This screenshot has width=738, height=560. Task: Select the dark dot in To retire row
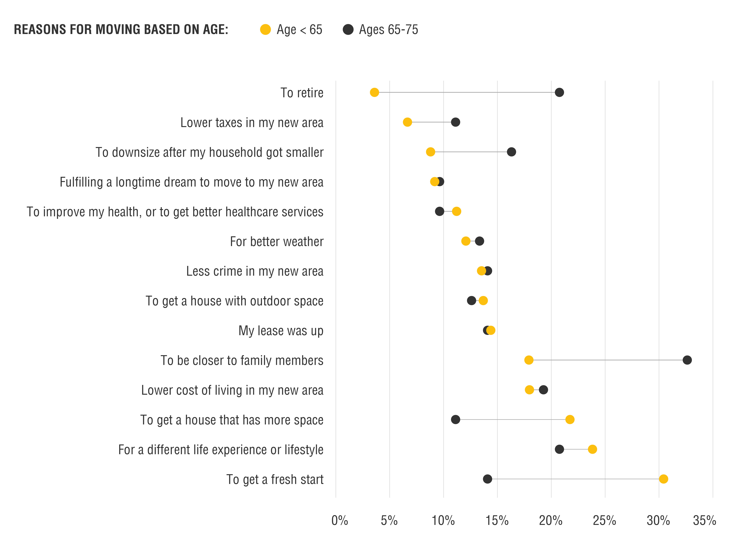(x=559, y=92)
